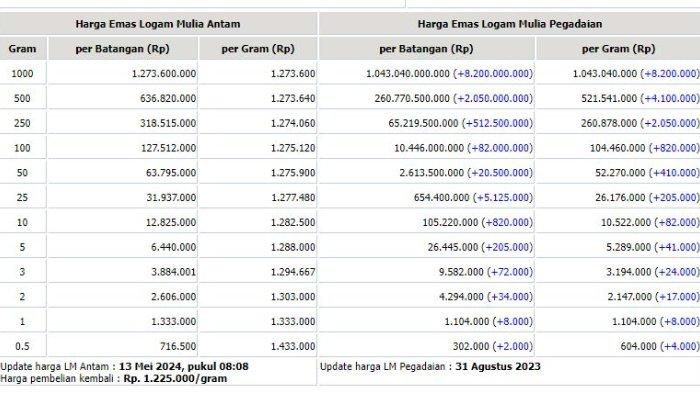This screenshot has width=700, height=393.
Task: Click the 25 gram row label
Action: (x=22, y=197)
